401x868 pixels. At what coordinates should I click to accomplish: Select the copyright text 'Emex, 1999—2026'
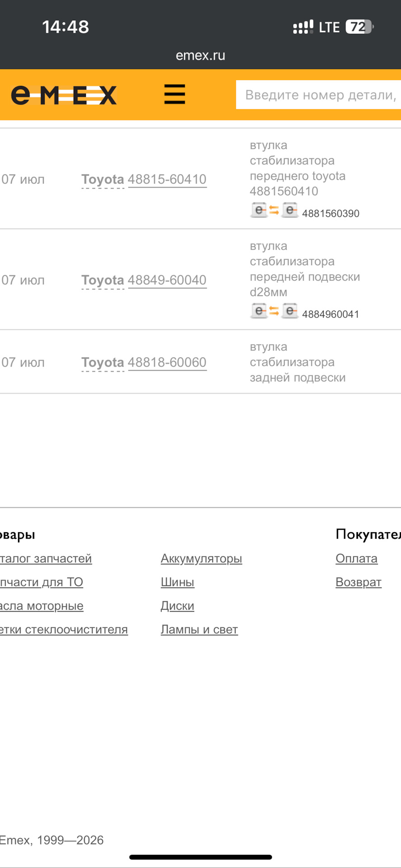tap(51, 840)
